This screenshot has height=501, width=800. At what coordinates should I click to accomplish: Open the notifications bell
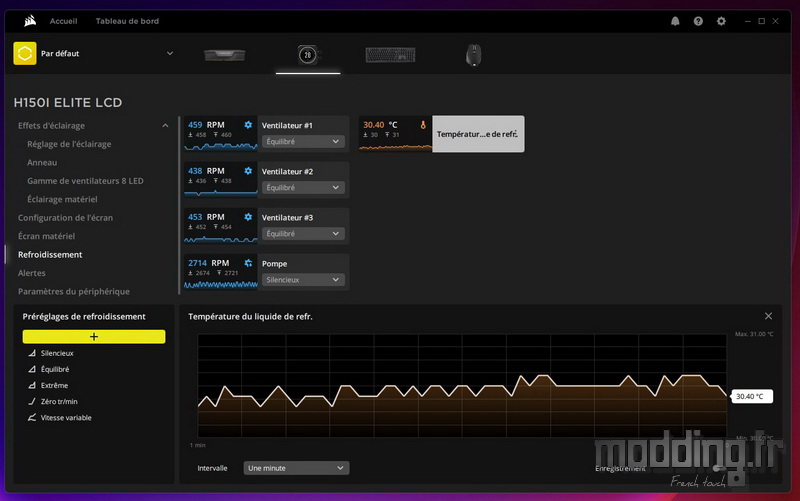click(675, 21)
